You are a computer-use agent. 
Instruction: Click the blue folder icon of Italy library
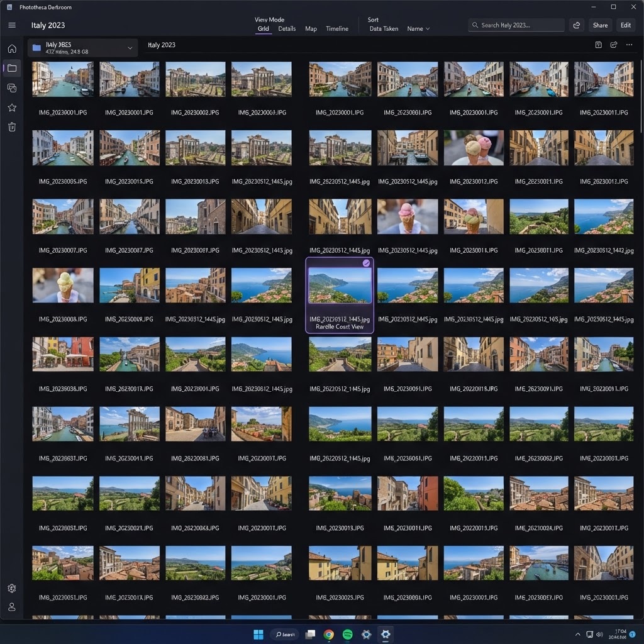(x=36, y=48)
